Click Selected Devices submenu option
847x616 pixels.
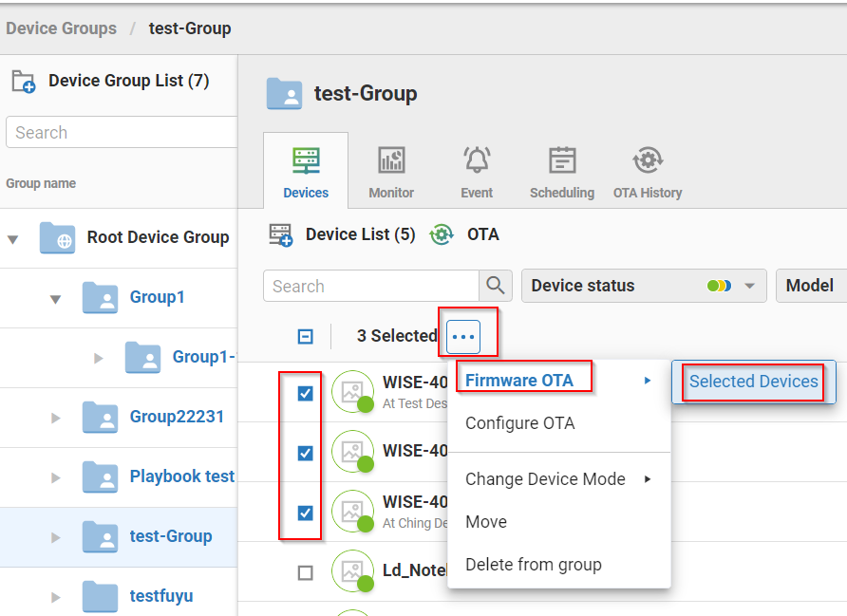tap(753, 382)
